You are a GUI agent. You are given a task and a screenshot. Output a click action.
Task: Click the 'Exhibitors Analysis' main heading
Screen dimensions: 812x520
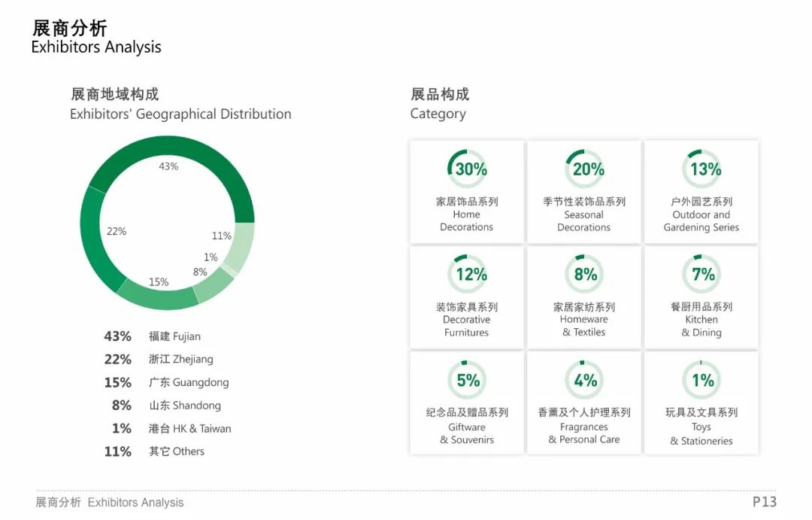click(x=96, y=47)
